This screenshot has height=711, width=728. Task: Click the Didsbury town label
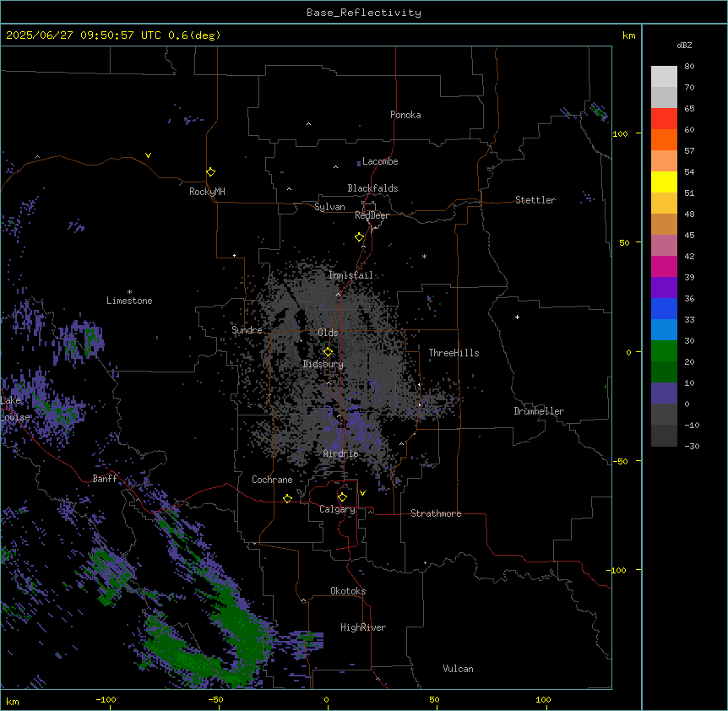(x=323, y=364)
